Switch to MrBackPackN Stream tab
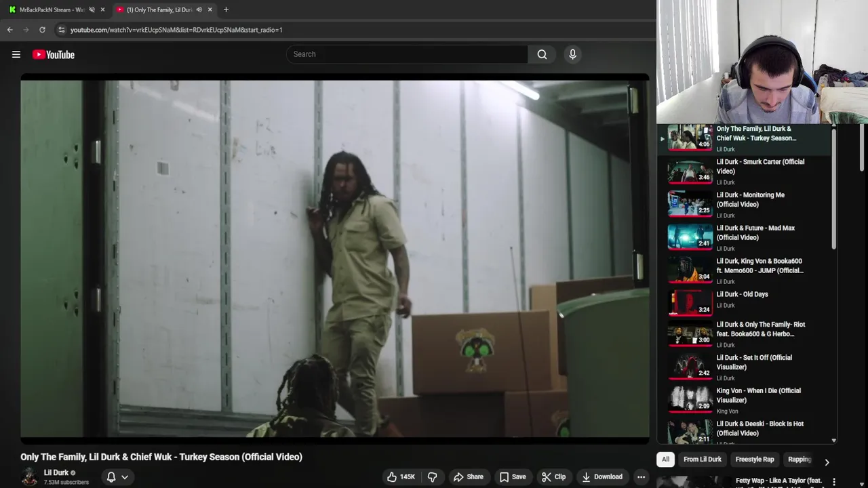 [x=51, y=9]
